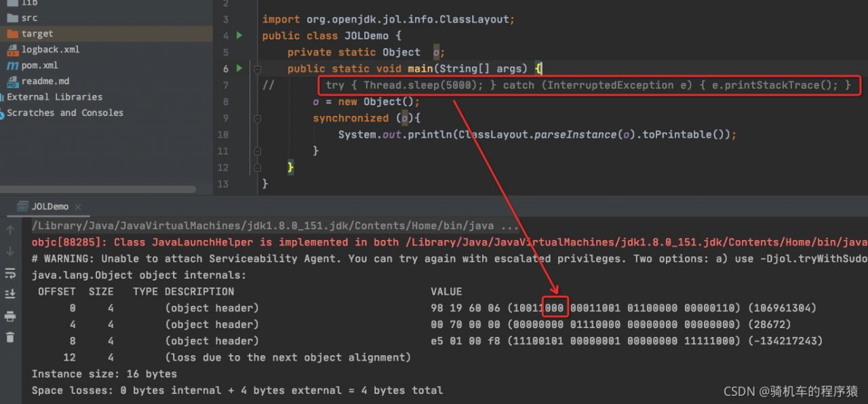Clear all console output with the trash icon
Screen dimensions: 868x404
[x=10, y=337]
